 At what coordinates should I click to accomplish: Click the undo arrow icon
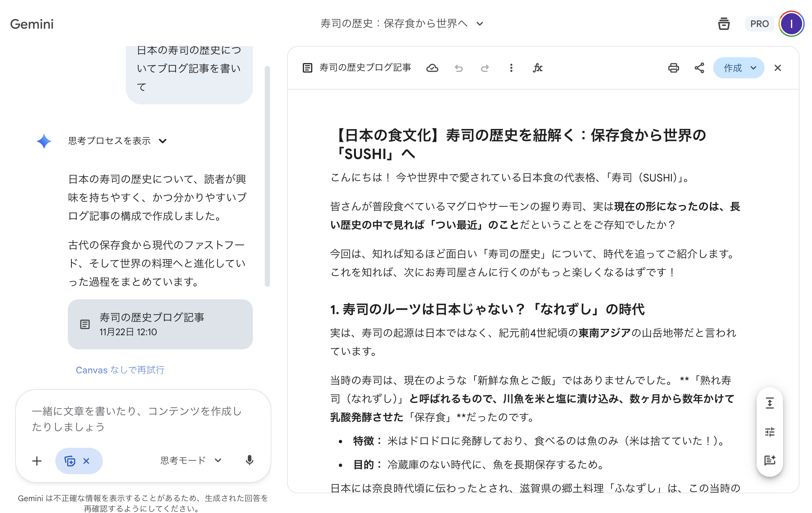coord(459,68)
